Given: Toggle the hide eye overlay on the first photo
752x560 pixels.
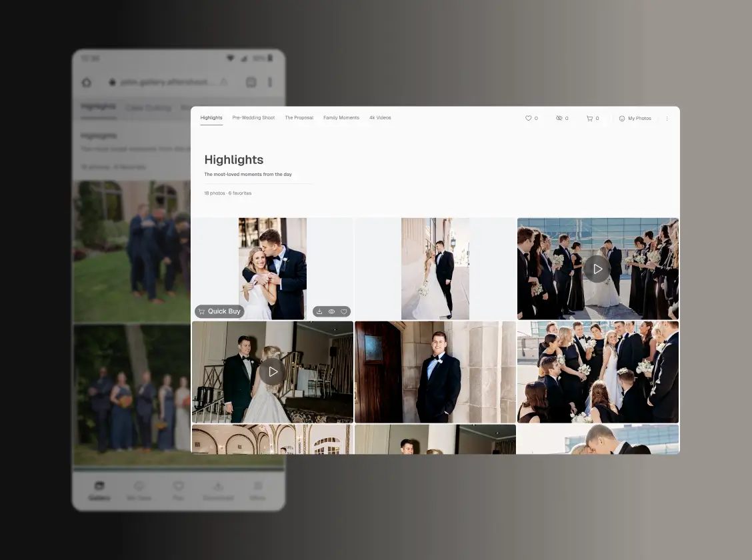Looking at the screenshot, I should (331, 311).
